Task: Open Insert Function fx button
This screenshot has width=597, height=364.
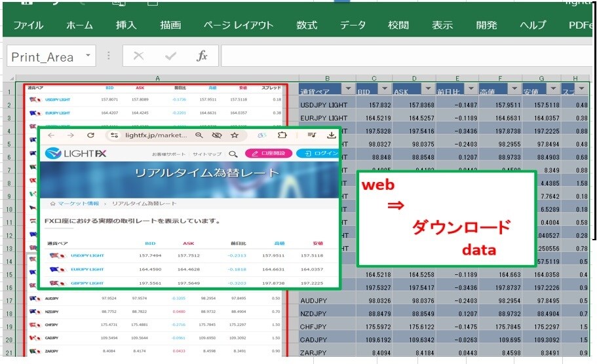Action: [202, 56]
